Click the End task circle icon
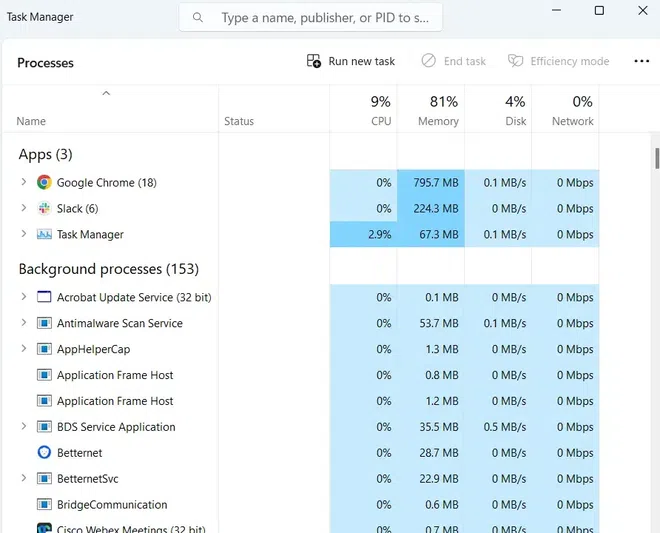The width and height of the screenshot is (660, 533). (x=428, y=61)
